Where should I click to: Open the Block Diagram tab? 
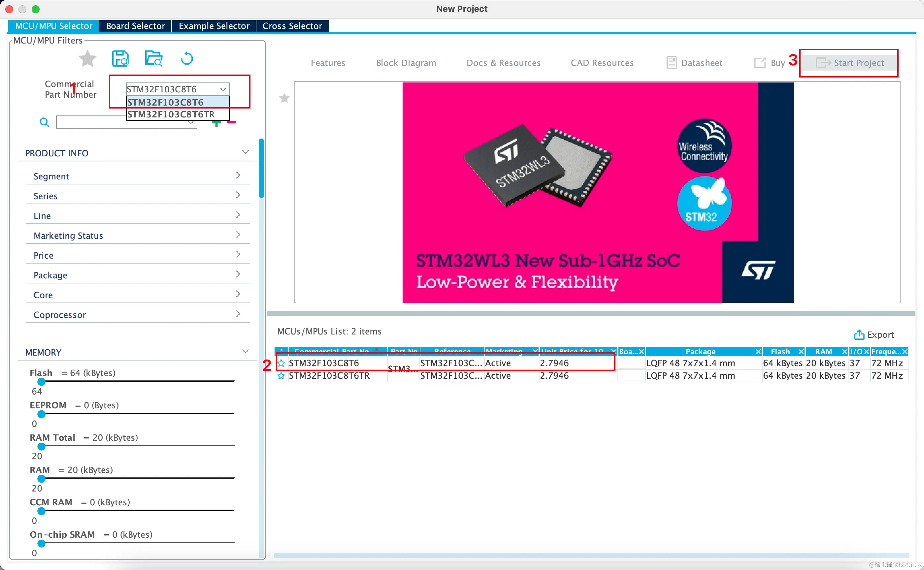tap(406, 63)
